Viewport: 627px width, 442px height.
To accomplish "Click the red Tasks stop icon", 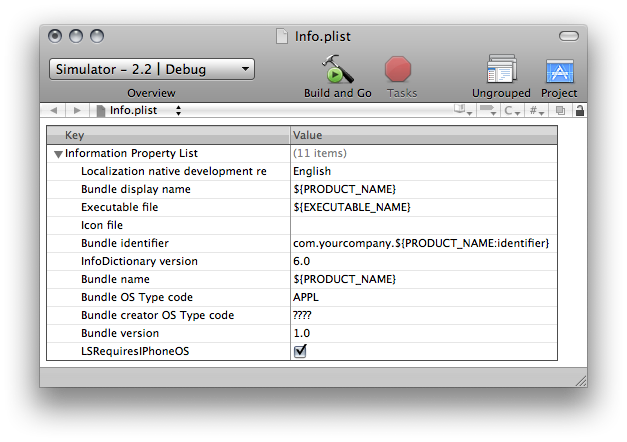I will [398, 69].
